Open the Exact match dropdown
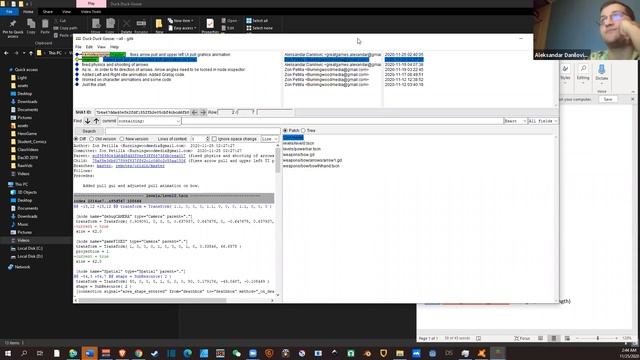The image size is (640, 360). [515, 121]
